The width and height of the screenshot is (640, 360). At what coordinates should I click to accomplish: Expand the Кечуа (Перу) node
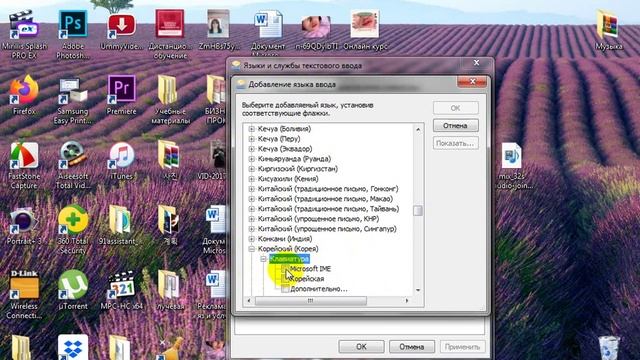pos(252,139)
